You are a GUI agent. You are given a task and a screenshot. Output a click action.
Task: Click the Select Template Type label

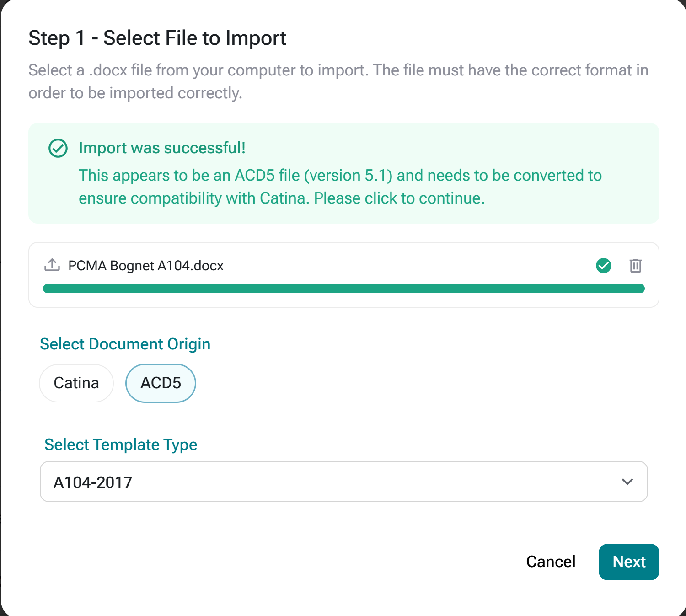coord(120,444)
